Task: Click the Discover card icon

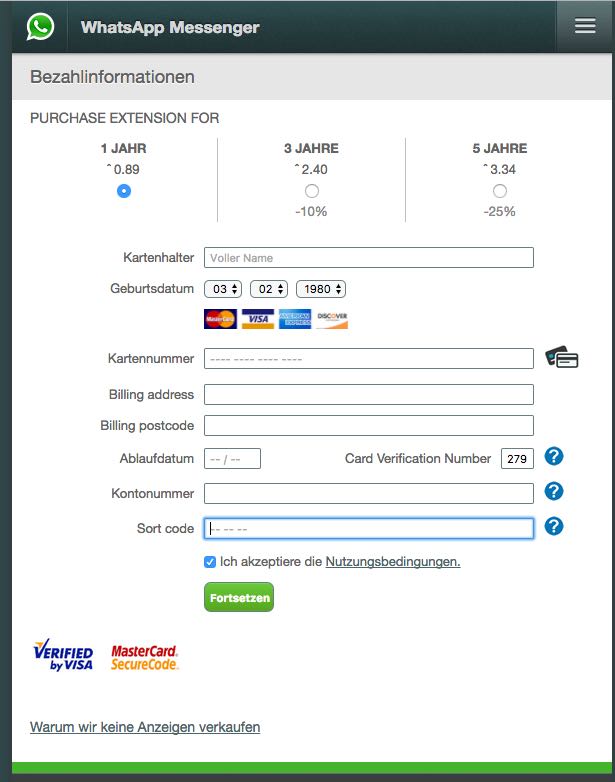Action: coord(332,319)
